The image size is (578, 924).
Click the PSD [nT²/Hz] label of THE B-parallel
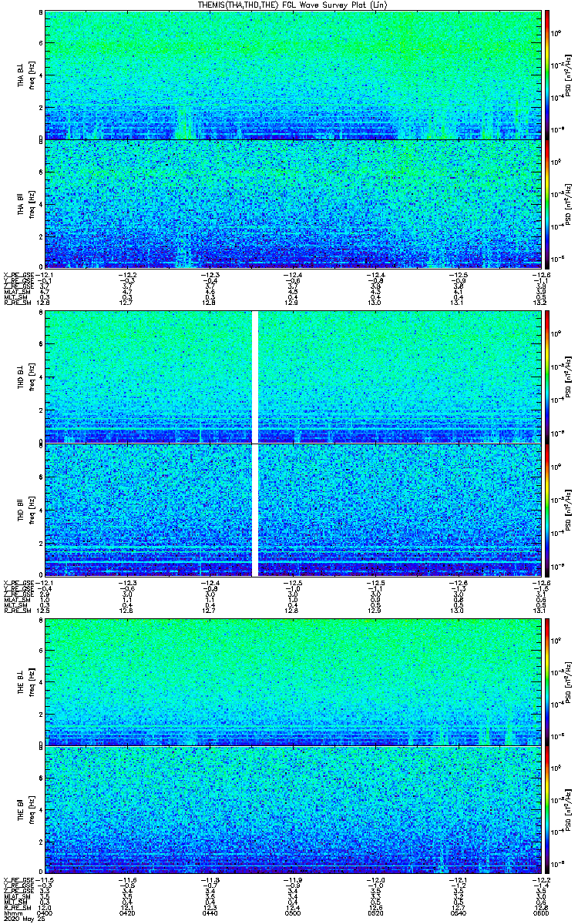pyautogui.click(x=569, y=809)
